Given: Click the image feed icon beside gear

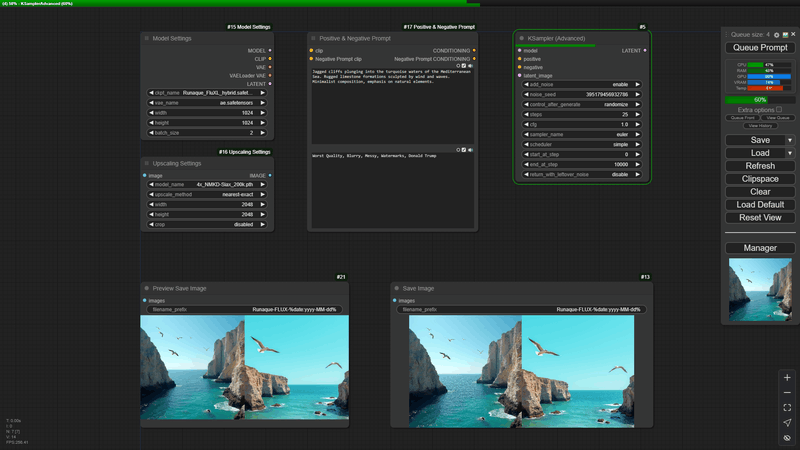Looking at the screenshot, I should [x=785, y=35].
